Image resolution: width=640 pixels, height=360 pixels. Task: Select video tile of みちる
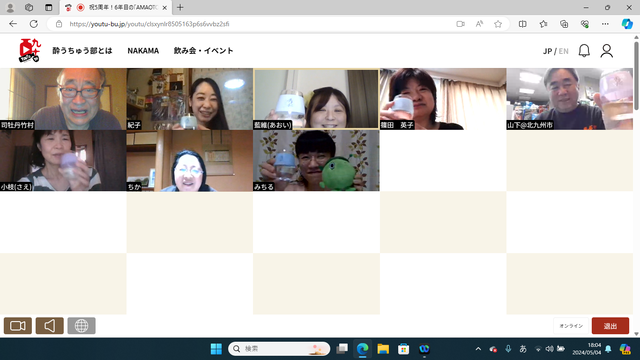pyautogui.click(x=316, y=160)
